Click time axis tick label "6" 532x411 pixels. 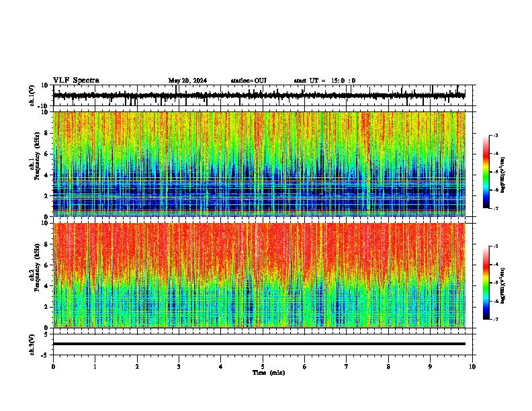point(305,367)
